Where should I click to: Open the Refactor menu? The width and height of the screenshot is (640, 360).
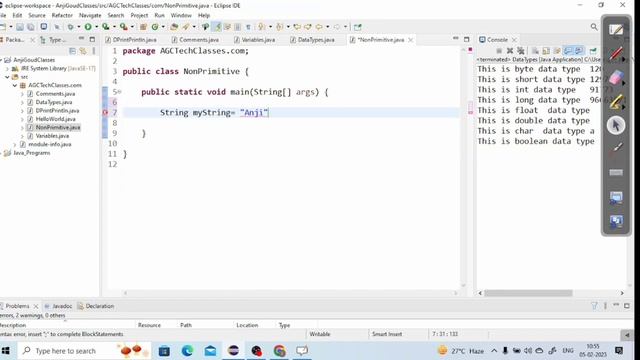[x=62, y=15]
